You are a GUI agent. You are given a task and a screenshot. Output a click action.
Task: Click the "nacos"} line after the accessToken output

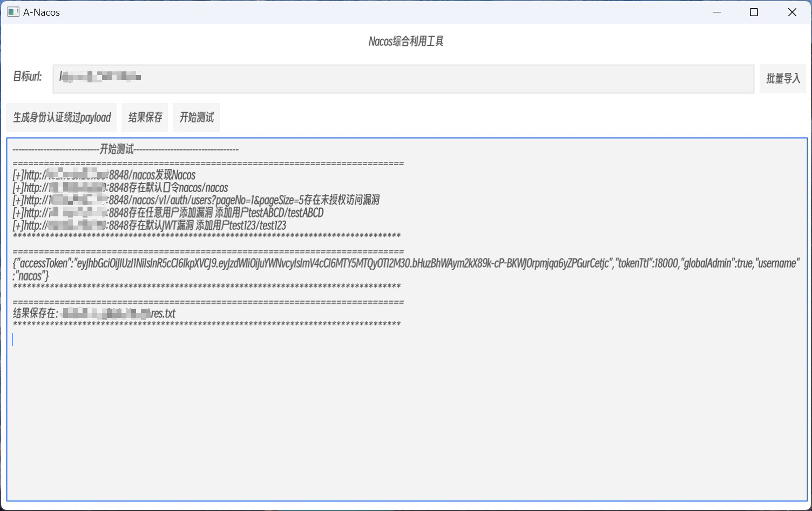click(31, 276)
